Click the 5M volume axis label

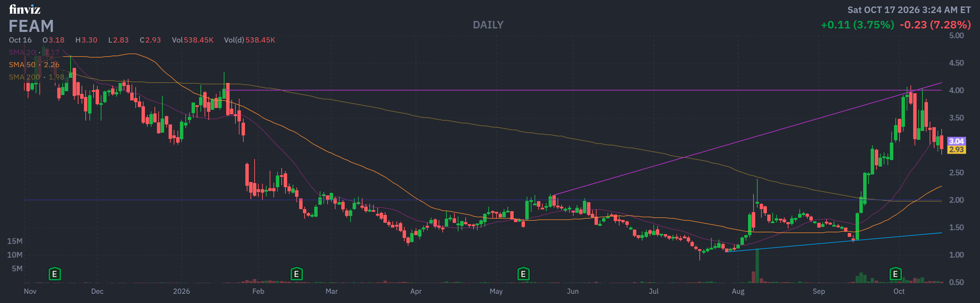pos(17,269)
